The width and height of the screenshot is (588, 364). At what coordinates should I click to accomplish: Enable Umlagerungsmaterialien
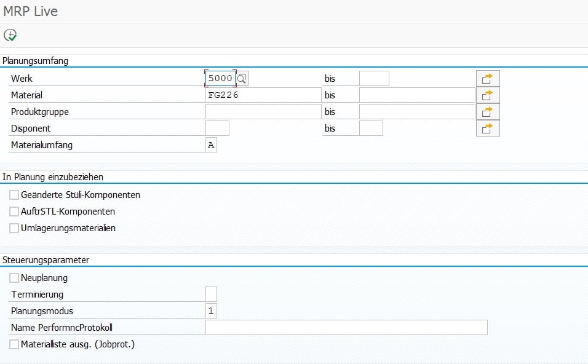pyautogui.click(x=14, y=228)
